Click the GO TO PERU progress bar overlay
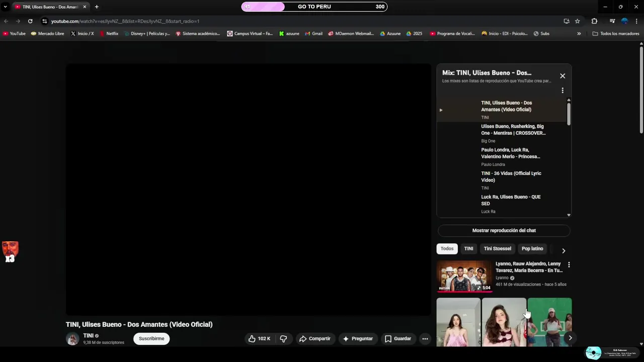 point(314,7)
